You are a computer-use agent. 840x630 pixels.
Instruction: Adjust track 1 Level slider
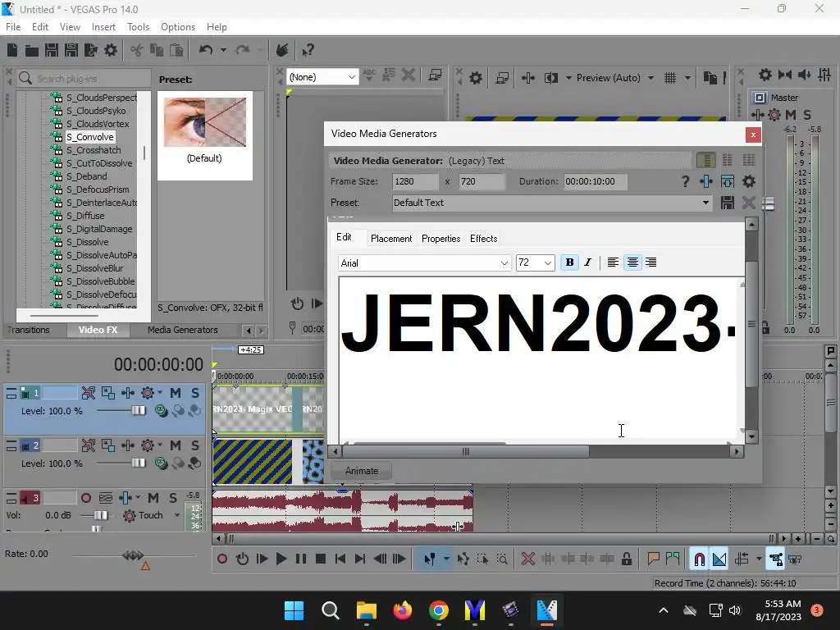(138, 411)
